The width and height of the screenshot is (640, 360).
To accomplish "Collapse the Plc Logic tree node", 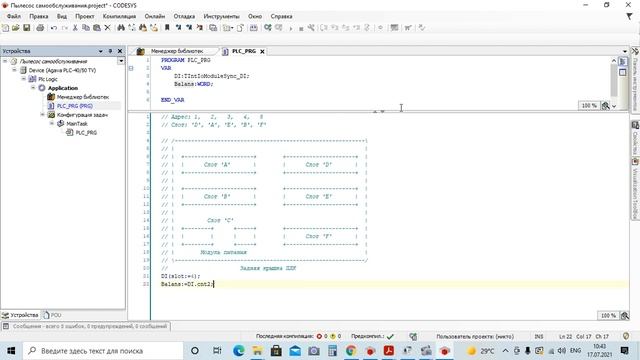I will pyautogui.click(x=24, y=79).
